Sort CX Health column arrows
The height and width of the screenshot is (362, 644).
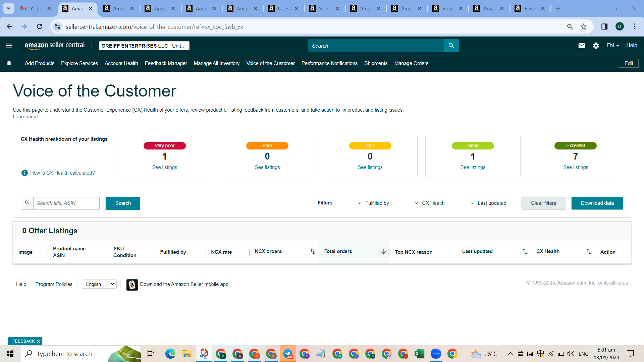point(589,252)
